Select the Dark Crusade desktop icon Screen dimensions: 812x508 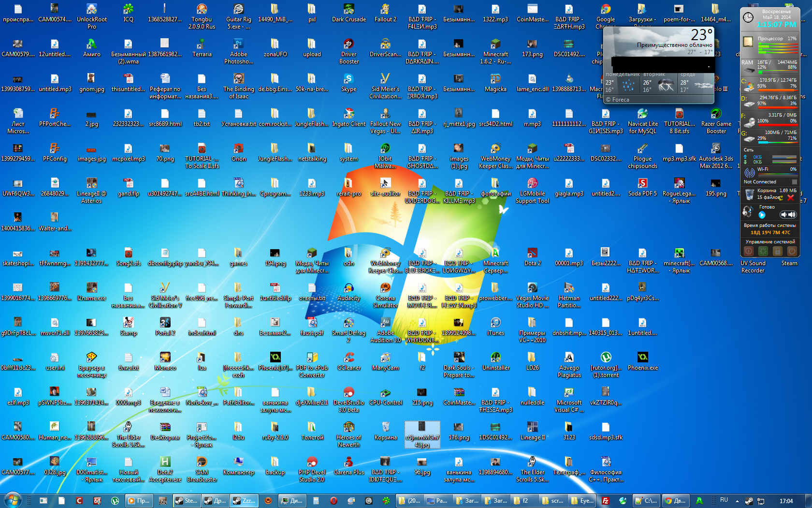348,13
